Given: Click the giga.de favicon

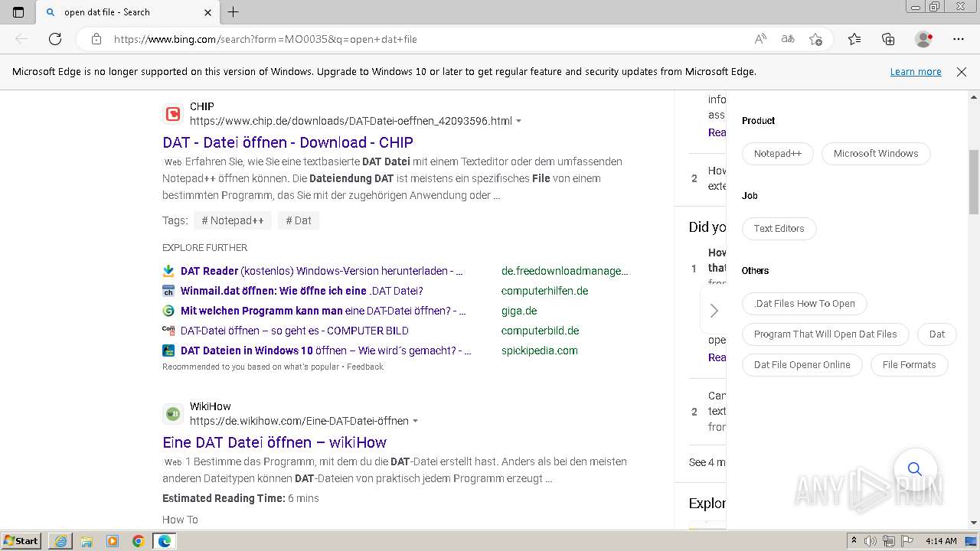Looking at the screenshot, I should coord(168,311).
